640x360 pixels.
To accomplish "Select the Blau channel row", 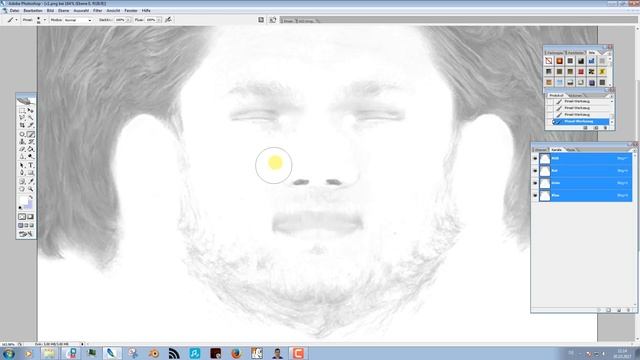I will tap(585, 196).
